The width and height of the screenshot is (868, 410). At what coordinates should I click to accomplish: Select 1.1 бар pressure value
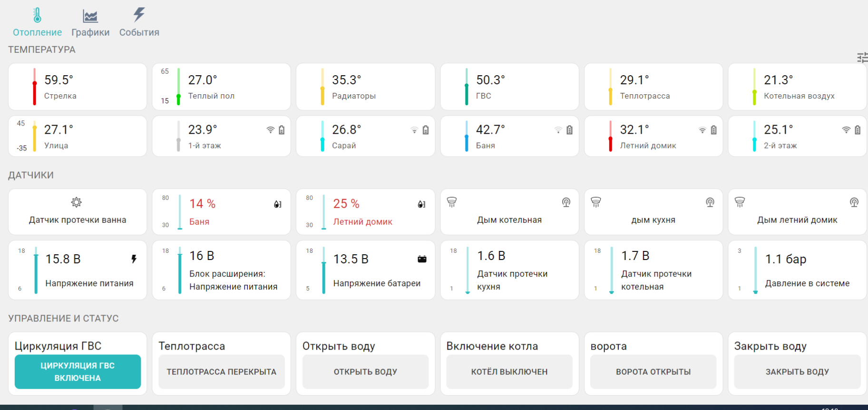[786, 259]
